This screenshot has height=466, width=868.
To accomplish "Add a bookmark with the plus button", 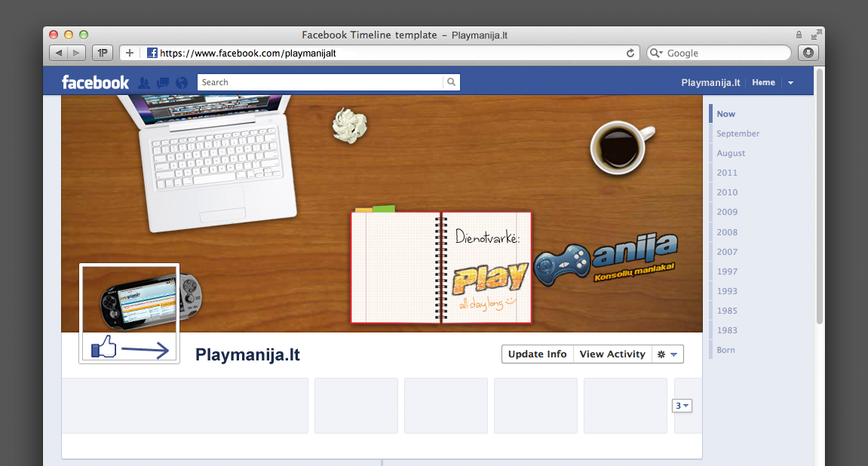I will (130, 53).
